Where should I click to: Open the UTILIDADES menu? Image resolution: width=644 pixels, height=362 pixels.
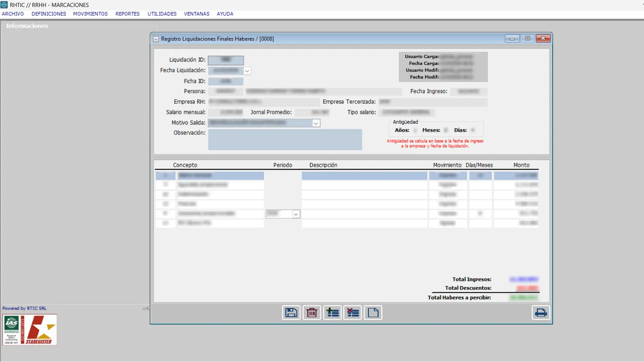(x=162, y=14)
